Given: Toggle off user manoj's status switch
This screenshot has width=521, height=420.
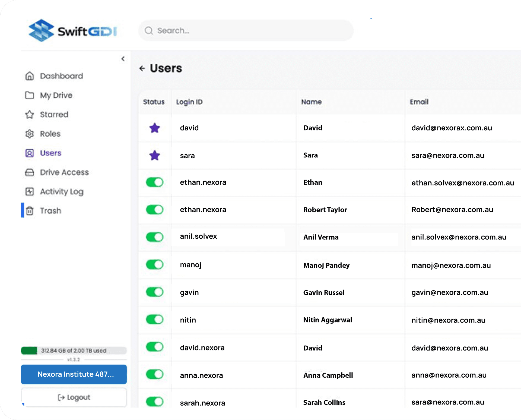Looking at the screenshot, I should pyautogui.click(x=155, y=264).
